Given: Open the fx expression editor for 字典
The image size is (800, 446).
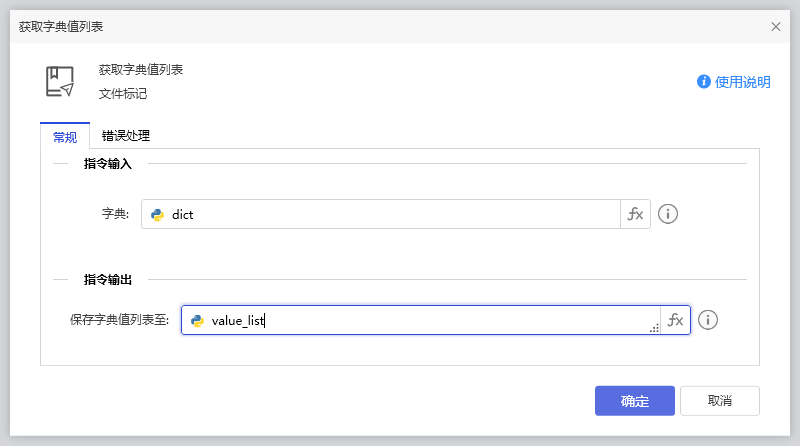Looking at the screenshot, I should point(635,214).
